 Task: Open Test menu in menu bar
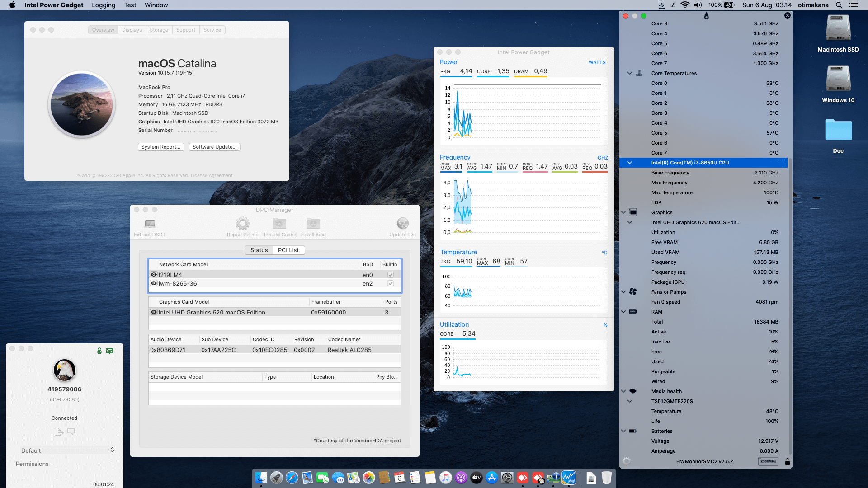click(x=130, y=5)
